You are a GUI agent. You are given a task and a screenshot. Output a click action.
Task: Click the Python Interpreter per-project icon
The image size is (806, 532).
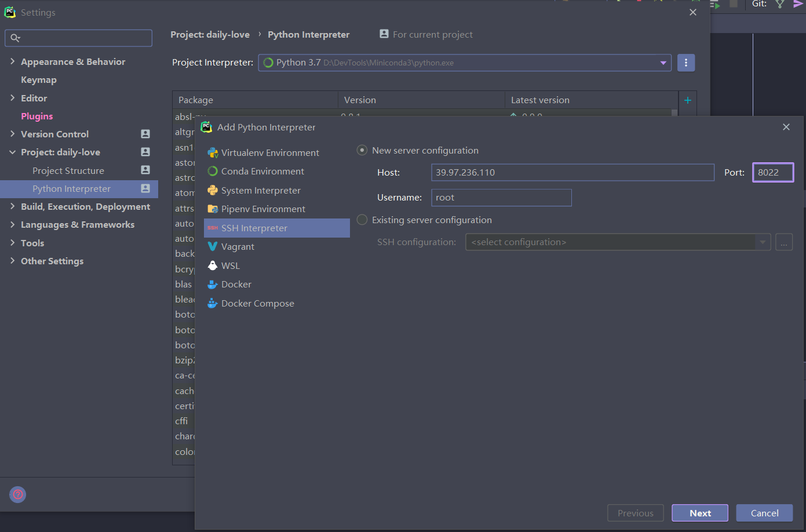[145, 188]
